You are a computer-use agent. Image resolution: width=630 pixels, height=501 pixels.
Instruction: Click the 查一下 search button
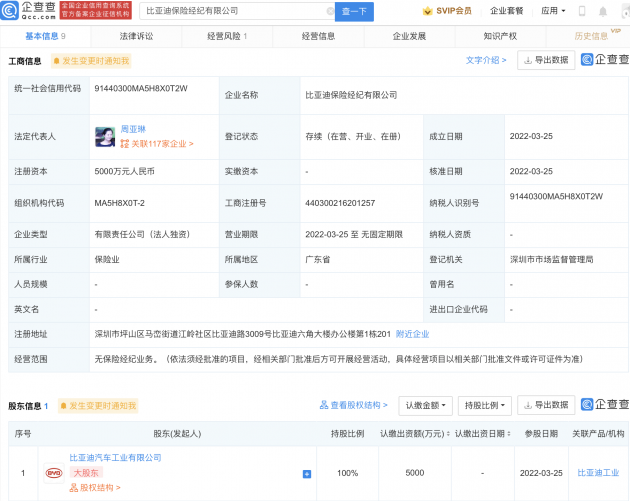(354, 11)
